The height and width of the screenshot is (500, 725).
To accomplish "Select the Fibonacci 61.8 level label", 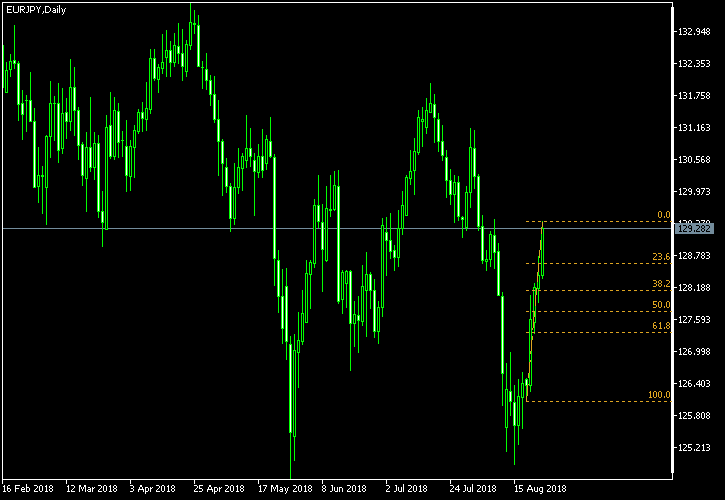I will (661, 326).
